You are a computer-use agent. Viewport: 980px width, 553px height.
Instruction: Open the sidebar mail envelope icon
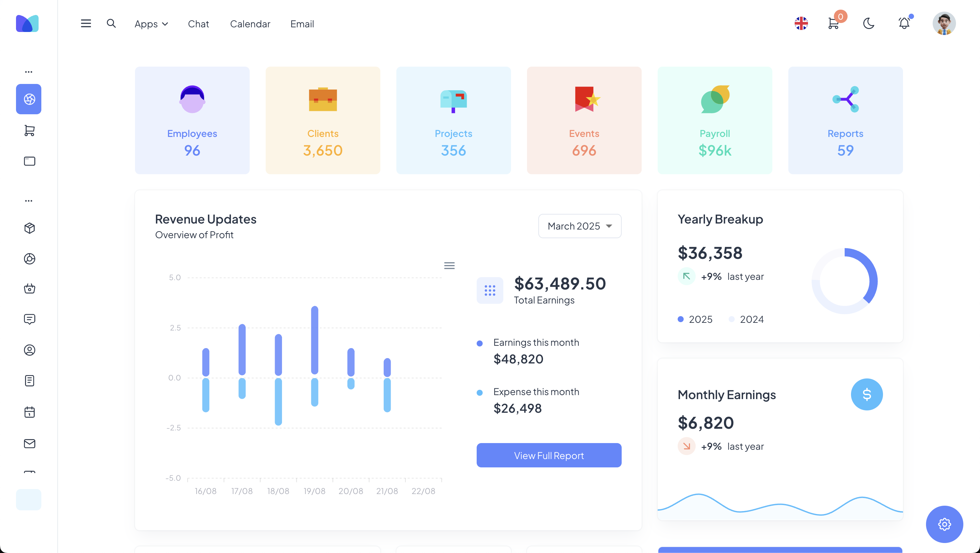coord(29,443)
